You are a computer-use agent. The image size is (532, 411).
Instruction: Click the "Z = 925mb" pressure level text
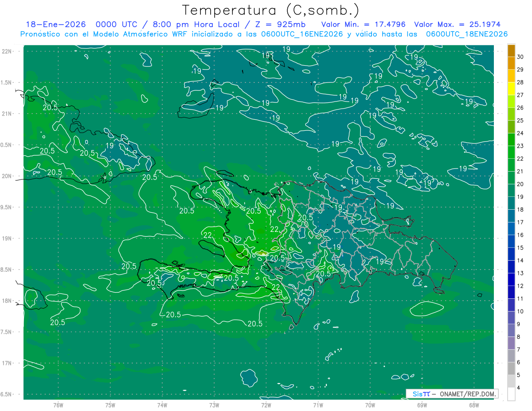278,24
